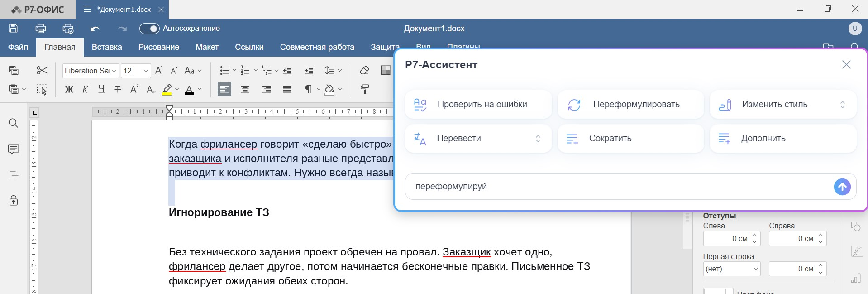Center align the text

[x=245, y=89]
